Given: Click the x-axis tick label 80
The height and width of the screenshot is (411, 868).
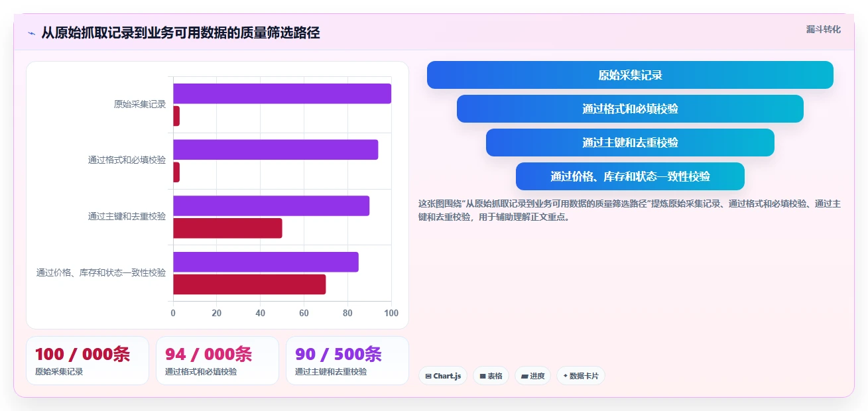Looking at the screenshot, I should 347,313.
